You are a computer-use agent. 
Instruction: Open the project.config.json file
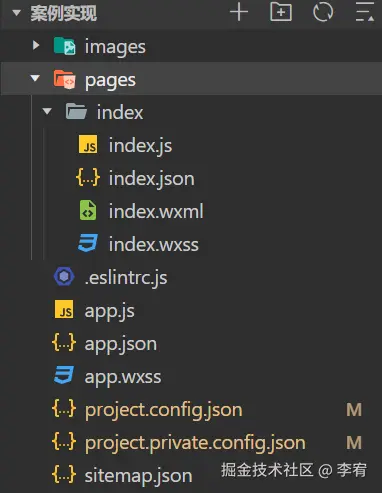coord(163,410)
